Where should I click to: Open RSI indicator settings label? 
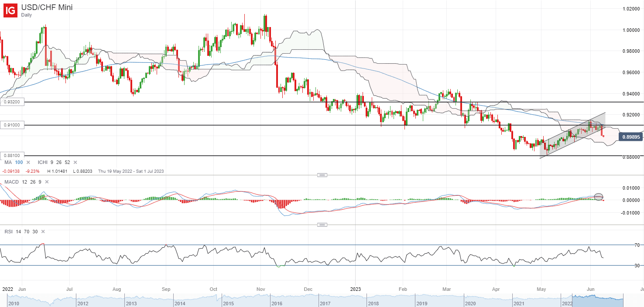tap(8, 232)
